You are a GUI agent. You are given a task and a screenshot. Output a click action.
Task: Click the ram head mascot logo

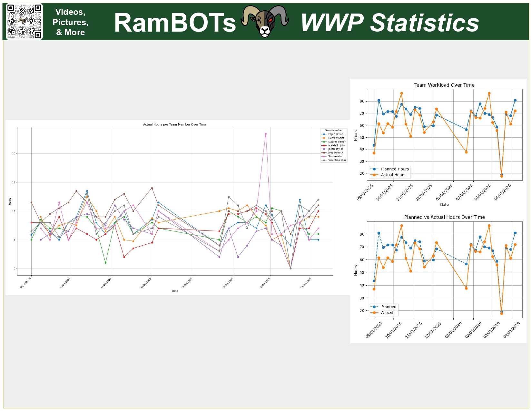pos(265,21)
